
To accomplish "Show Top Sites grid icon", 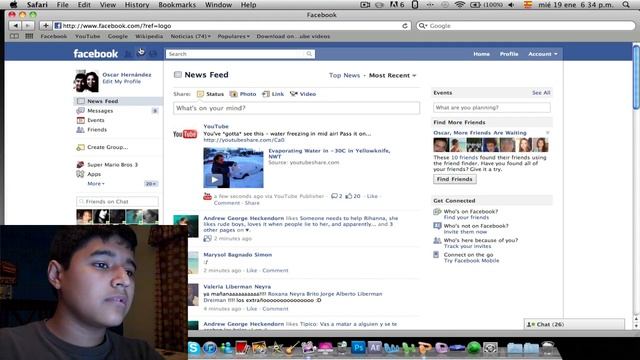I will tap(29, 36).
